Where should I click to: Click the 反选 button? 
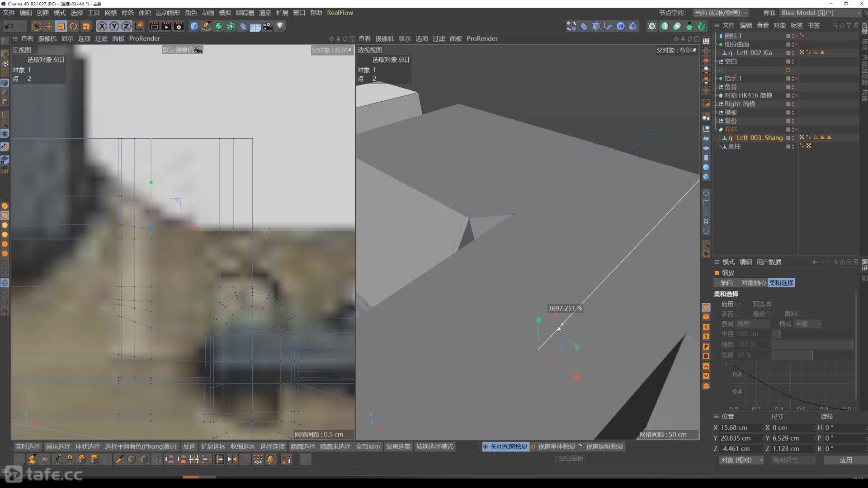189,446
